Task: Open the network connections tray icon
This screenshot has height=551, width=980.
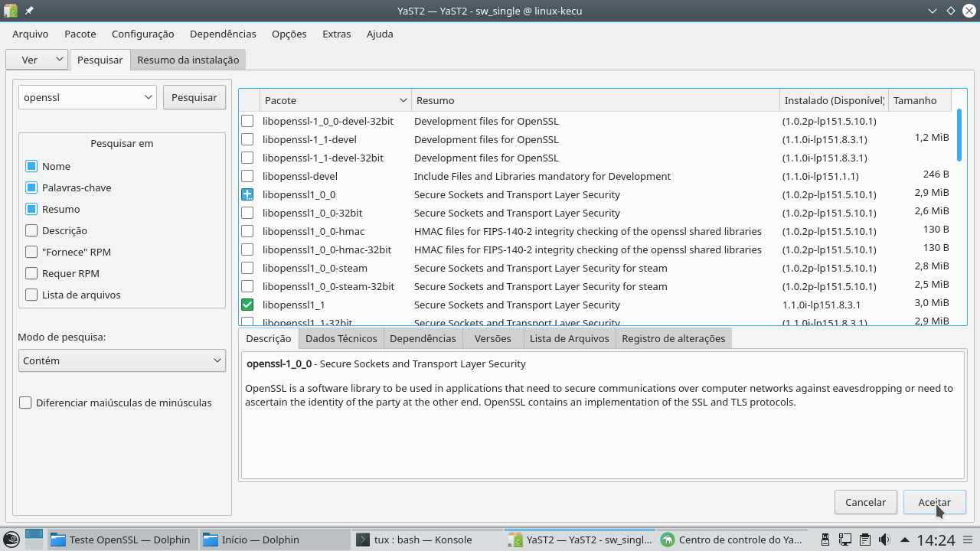Action: (x=846, y=540)
